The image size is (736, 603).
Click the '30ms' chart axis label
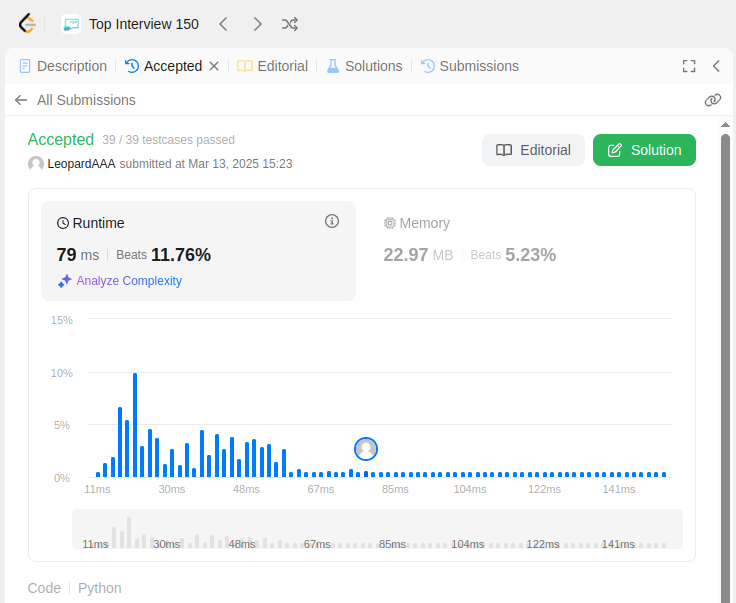pyautogui.click(x=172, y=489)
